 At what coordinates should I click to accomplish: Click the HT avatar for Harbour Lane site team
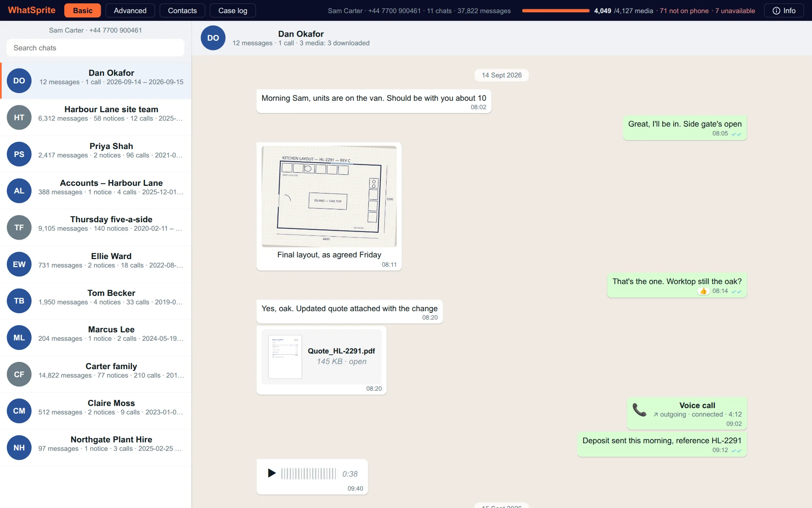(x=19, y=118)
